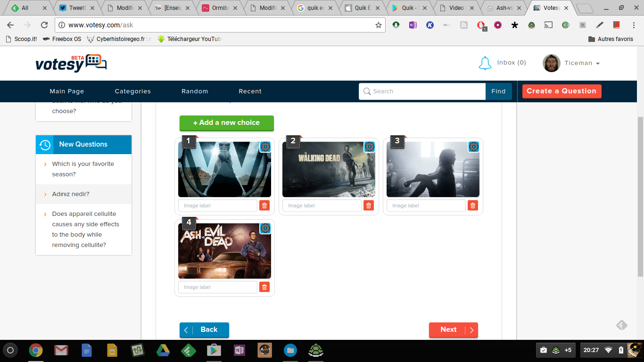The width and height of the screenshot is (644, 362).
Task: Open the Main Page menu item
Action: pyautogui.click(x=67, y=91)
